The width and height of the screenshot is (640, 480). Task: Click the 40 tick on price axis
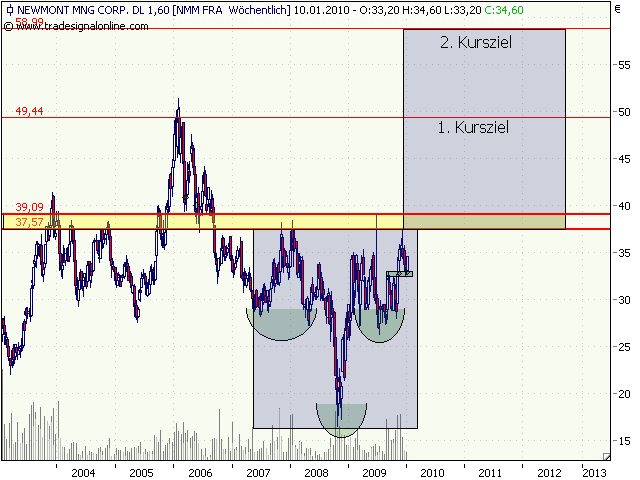tap(624, 206)
